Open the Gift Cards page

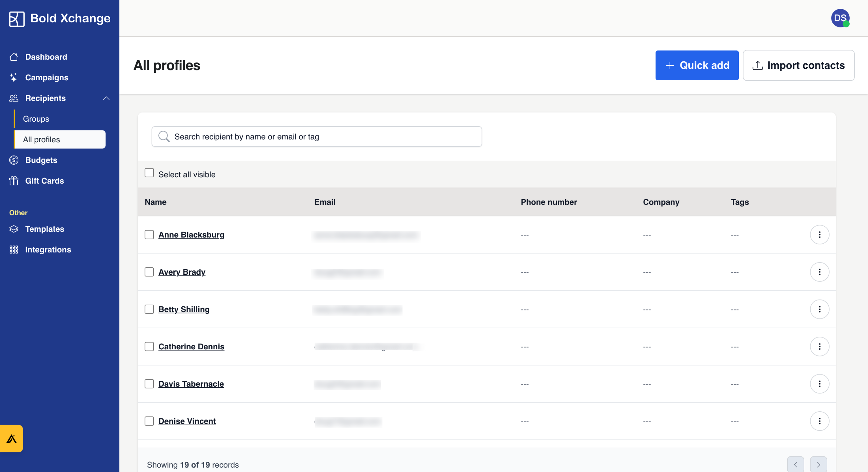(x=44, y=181)
